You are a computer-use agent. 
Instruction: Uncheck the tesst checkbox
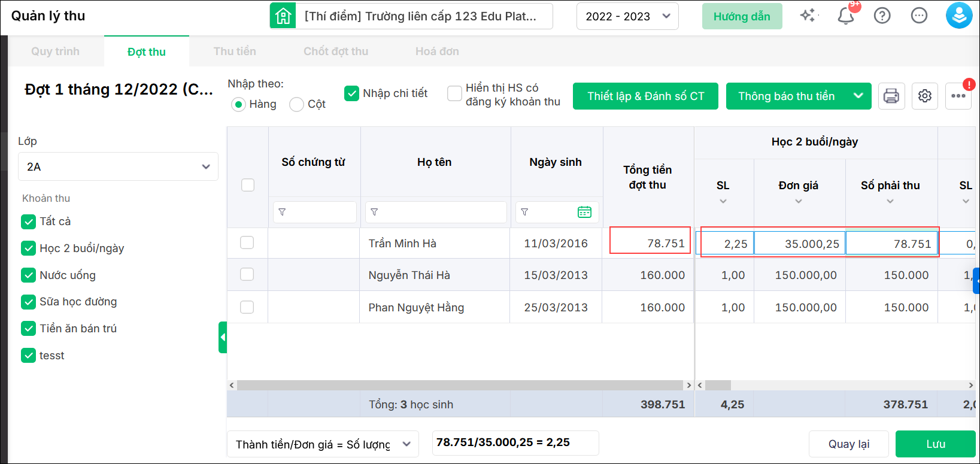coord(28,355)
